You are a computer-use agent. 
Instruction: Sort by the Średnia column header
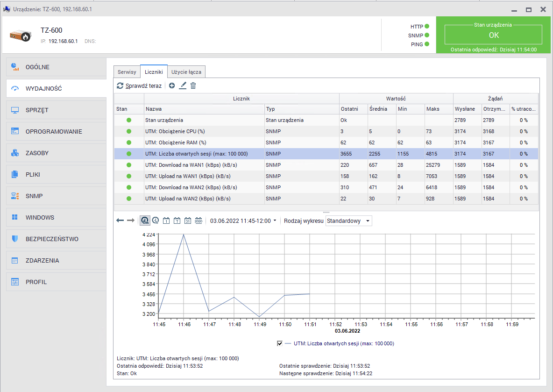382,109
